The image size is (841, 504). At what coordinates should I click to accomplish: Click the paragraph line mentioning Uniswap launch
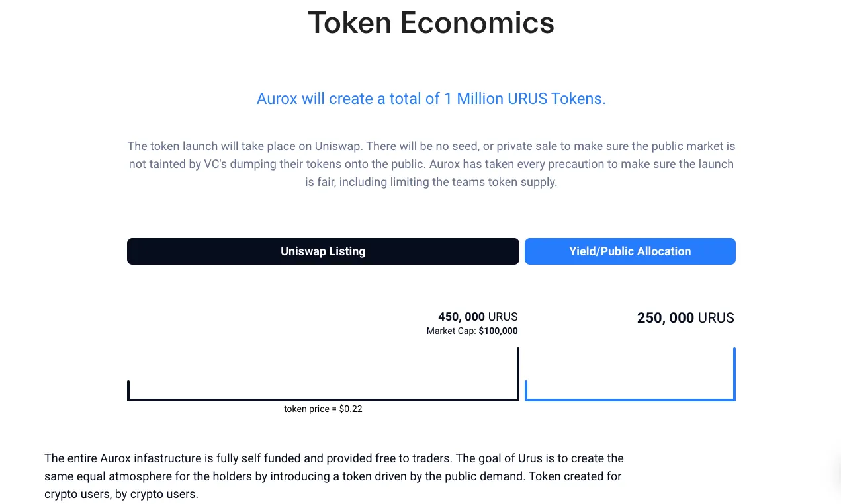[431, 146]
